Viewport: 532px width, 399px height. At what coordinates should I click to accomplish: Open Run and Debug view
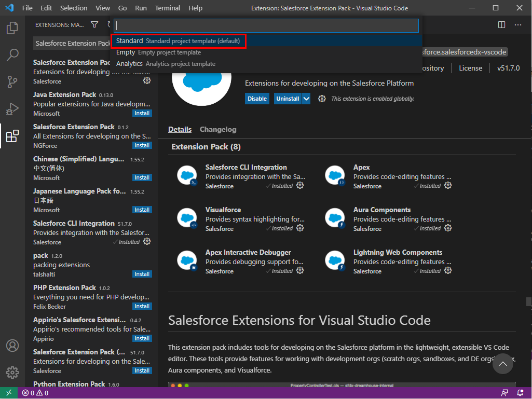coord(12,109)
